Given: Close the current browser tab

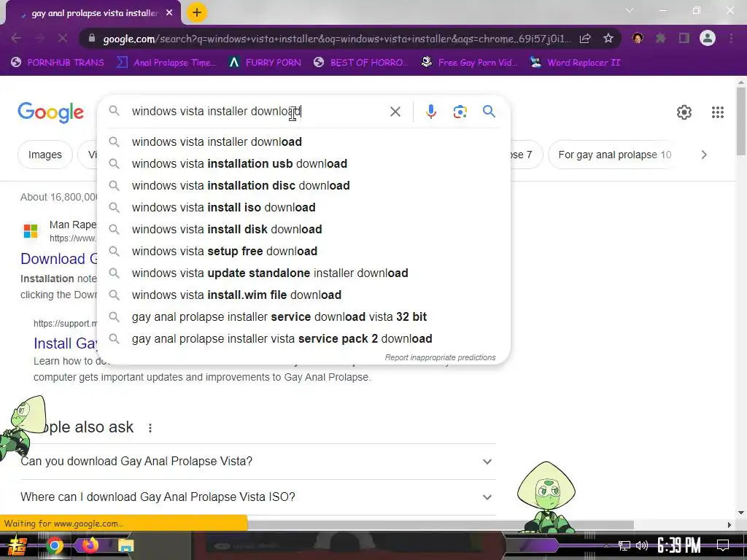Looking at the screenshot, I should click(169, 13).
